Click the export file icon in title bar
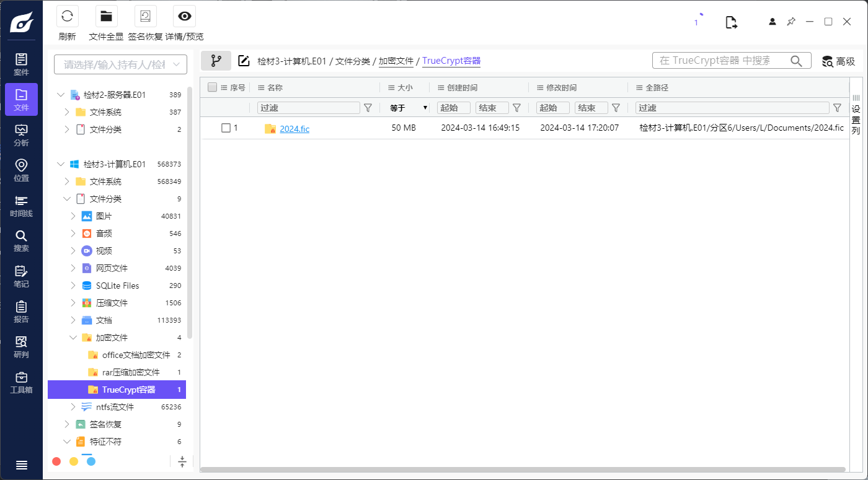868x480 pixels. click(x=732, y=22)
